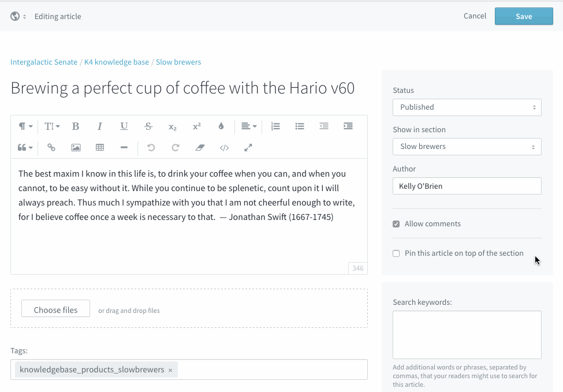The height and width of the screenshot is (392, 563).
Task: Redo the last edit
Action: (175, 148)
